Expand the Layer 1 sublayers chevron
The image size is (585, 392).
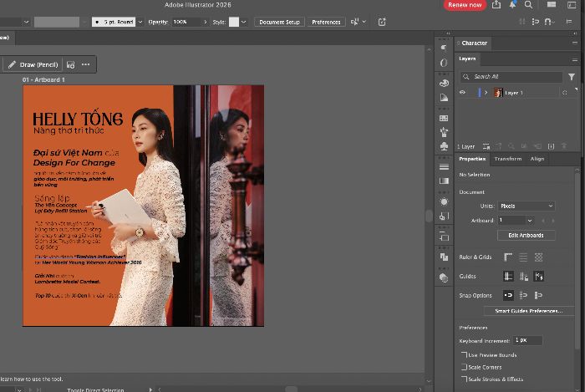pos(486,93)
